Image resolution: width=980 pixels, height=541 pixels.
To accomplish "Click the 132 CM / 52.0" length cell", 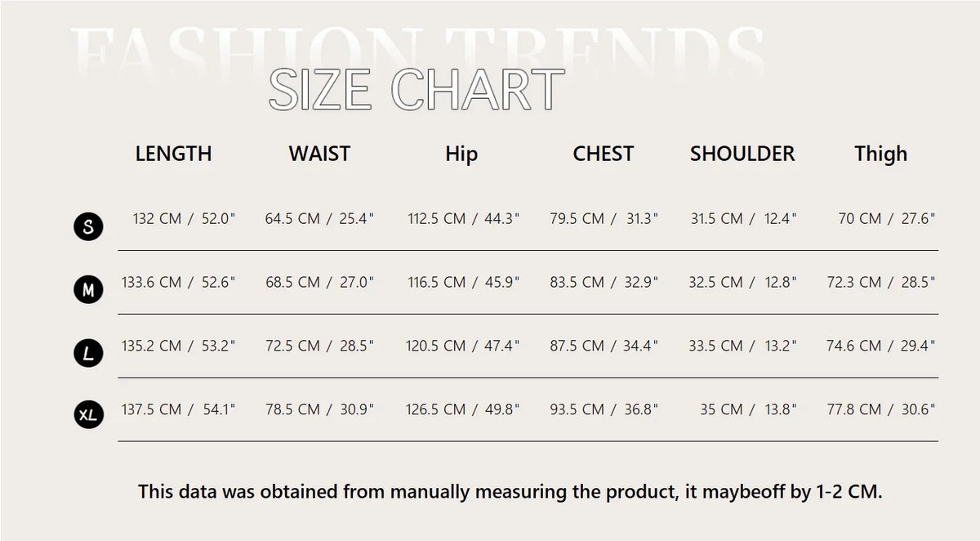I will 184,219.
